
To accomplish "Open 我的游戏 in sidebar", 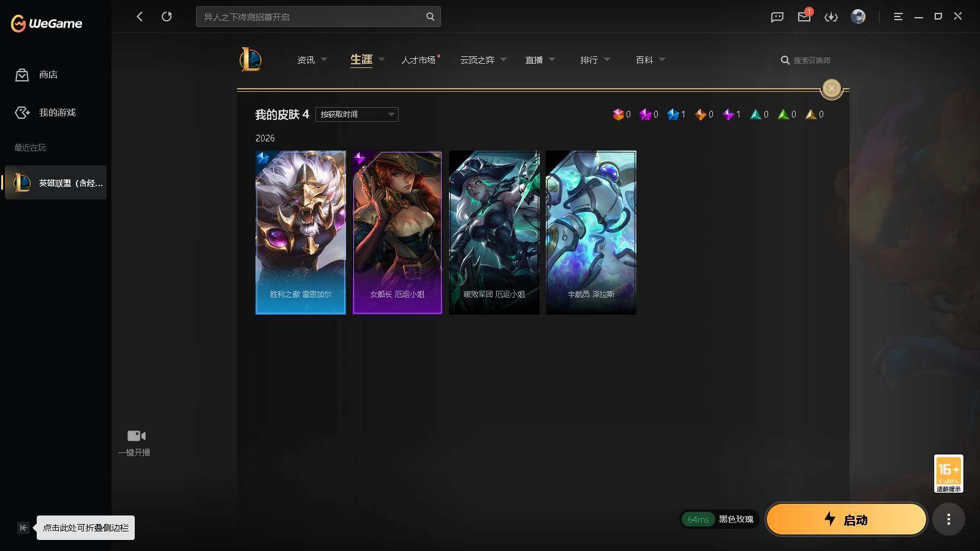I will coord(46,113).
